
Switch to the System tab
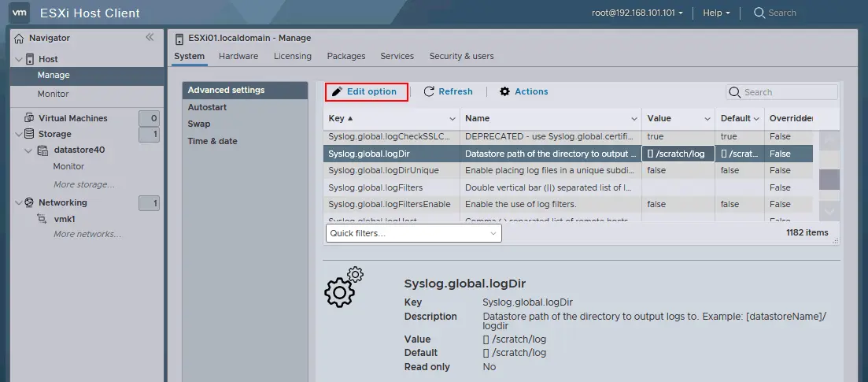[190, 56]
